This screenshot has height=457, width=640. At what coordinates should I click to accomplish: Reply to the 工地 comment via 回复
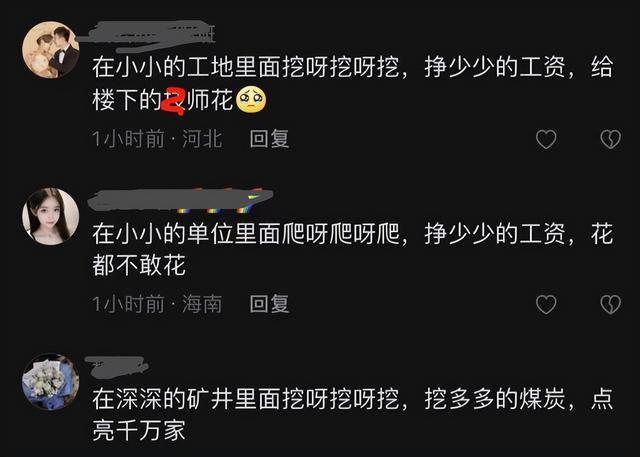tap(269, 139)
